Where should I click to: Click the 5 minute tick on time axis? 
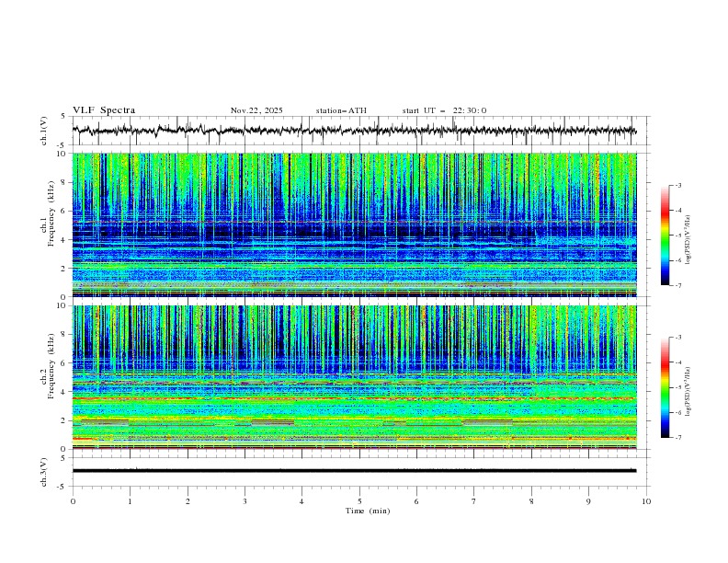(359, 500)
